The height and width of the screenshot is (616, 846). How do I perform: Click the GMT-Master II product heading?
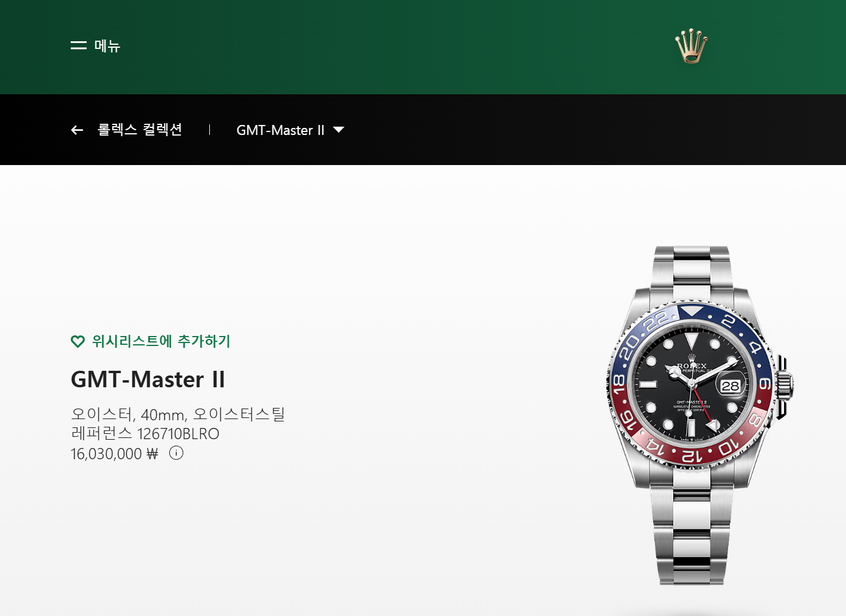(148, 379)
